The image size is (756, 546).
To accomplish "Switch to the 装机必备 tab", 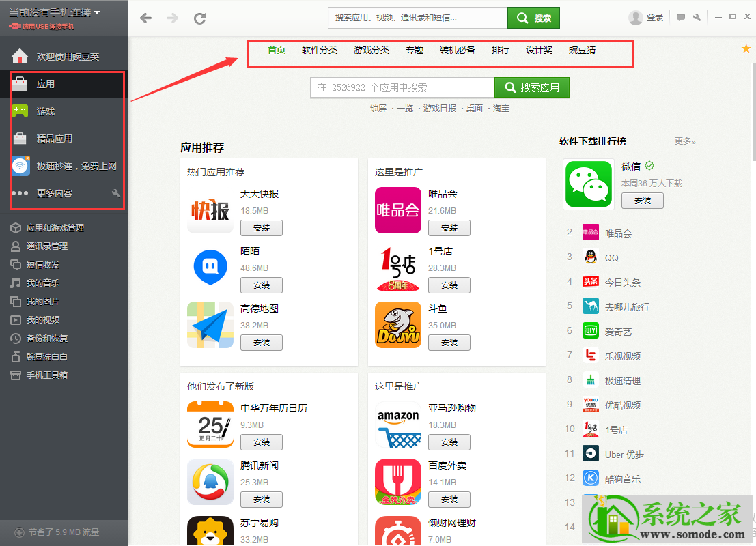I will [x=458, y=50].
